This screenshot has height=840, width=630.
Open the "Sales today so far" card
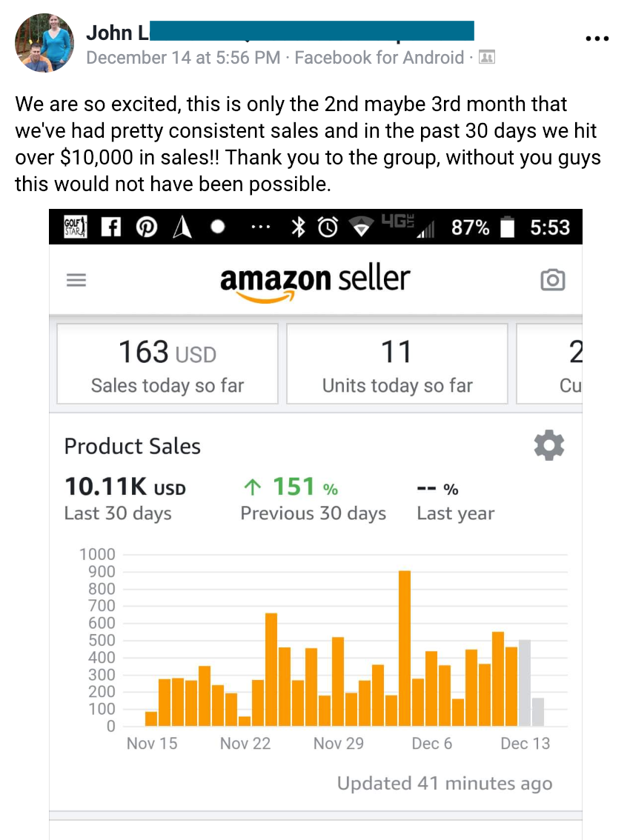168,364
